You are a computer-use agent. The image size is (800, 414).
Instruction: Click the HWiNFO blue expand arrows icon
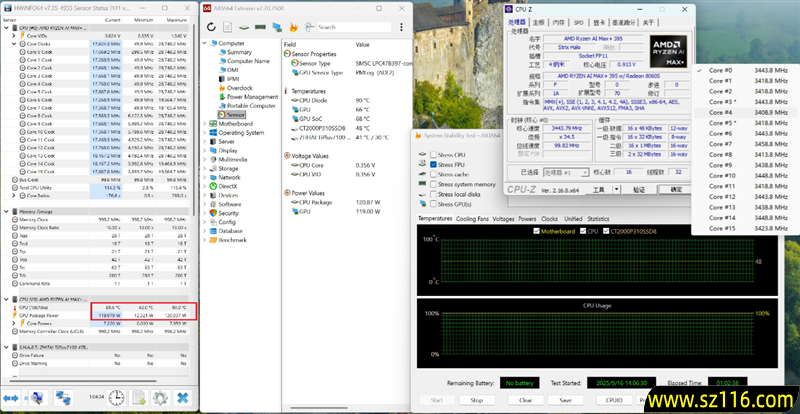coord(12,398)
